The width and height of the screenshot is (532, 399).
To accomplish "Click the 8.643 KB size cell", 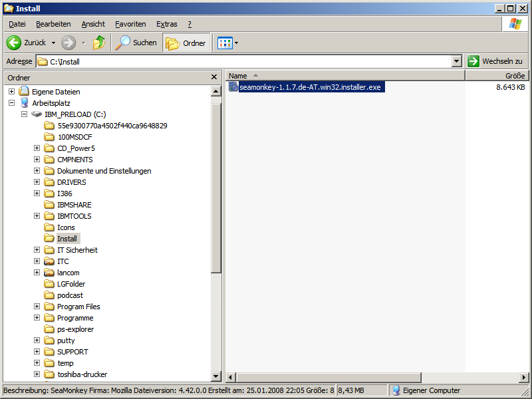I will [x=510, y=87].
